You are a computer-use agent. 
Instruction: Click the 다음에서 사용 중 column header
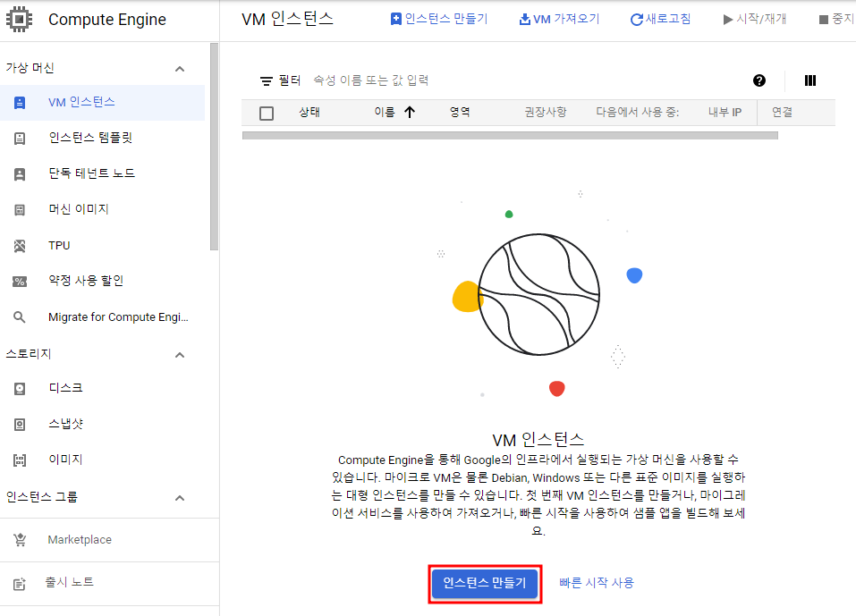point(637,113)
